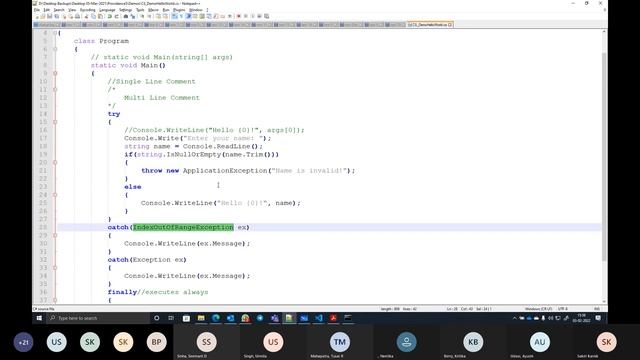
Task: Click the editor scrollbar up arrow
Action: [604, 31]
